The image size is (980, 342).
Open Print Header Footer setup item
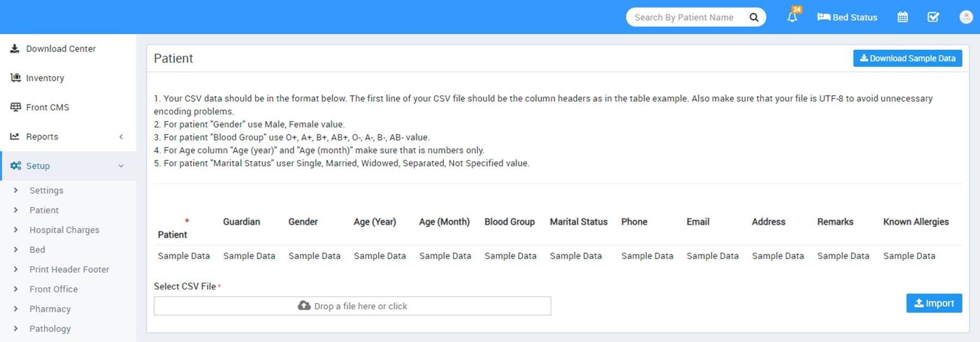coord(69,270)
